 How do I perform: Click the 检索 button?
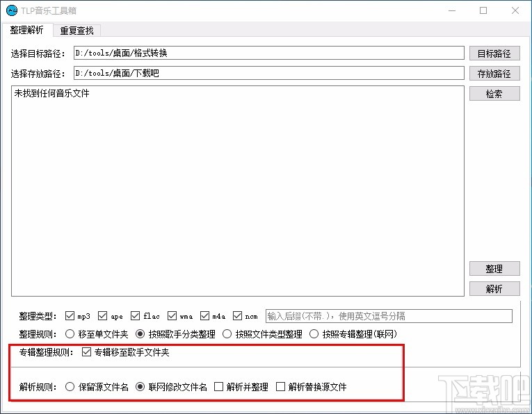pyautogui.click(x=494, y=94)
